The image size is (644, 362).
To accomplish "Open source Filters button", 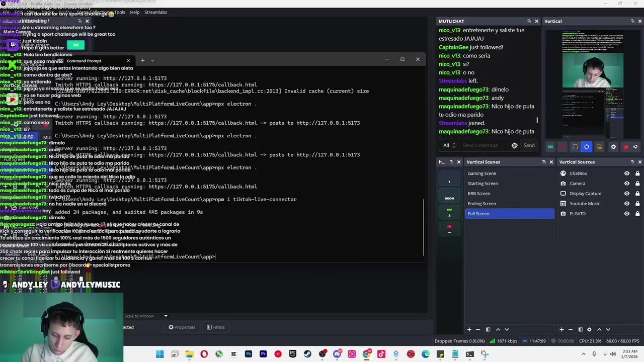I will pos(215,327).
